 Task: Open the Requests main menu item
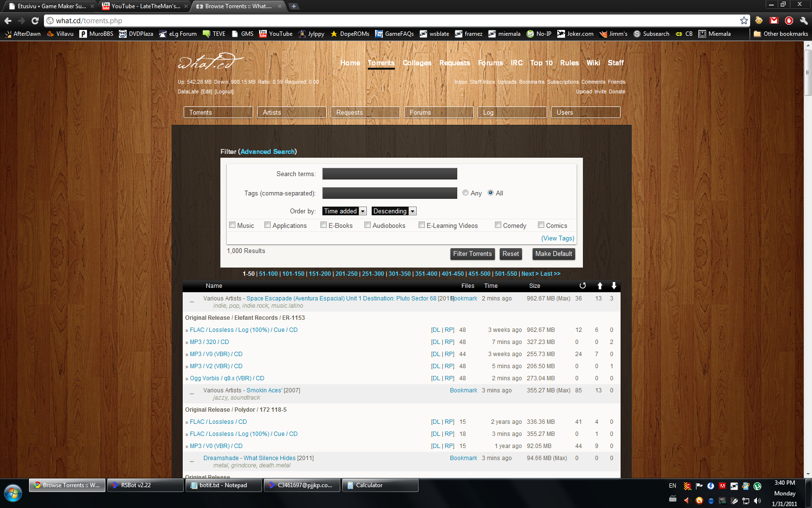454,63
